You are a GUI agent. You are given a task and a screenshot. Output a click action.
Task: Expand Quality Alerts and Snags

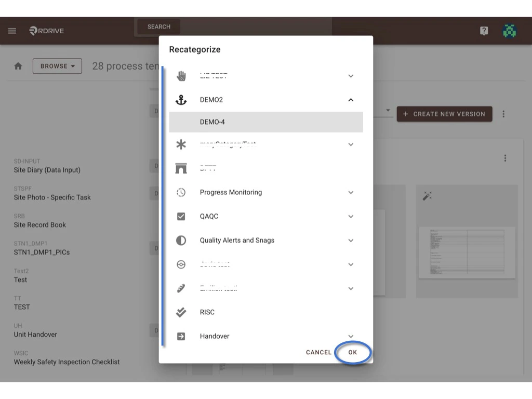[351, 241]
